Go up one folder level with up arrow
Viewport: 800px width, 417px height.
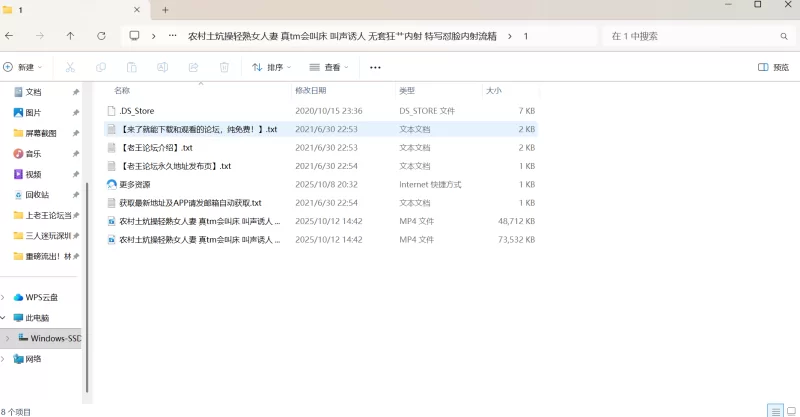coord(70,36)
